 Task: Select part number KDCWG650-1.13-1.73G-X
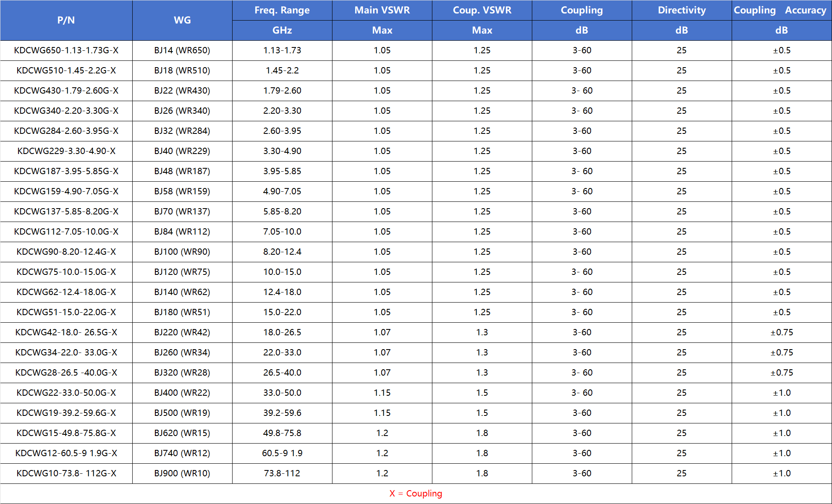66,50
